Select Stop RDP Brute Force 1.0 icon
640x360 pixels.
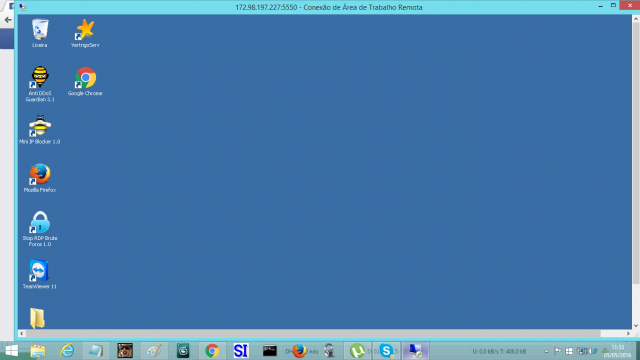40,229
